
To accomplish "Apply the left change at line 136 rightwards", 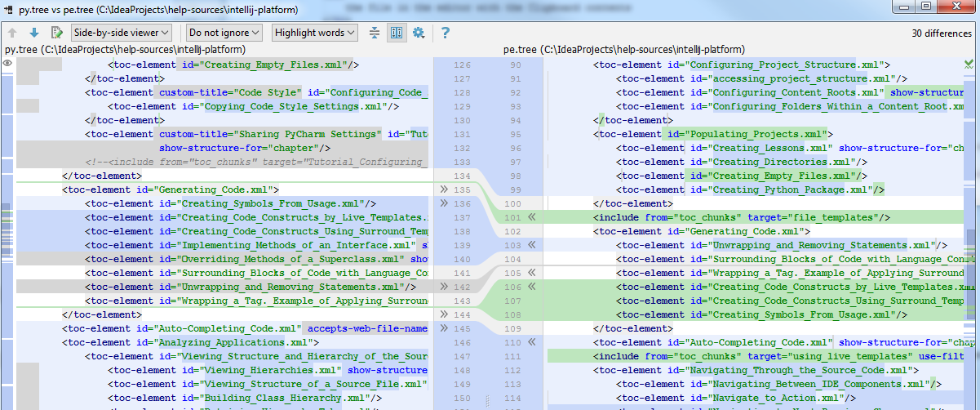I will click(444, 203).
